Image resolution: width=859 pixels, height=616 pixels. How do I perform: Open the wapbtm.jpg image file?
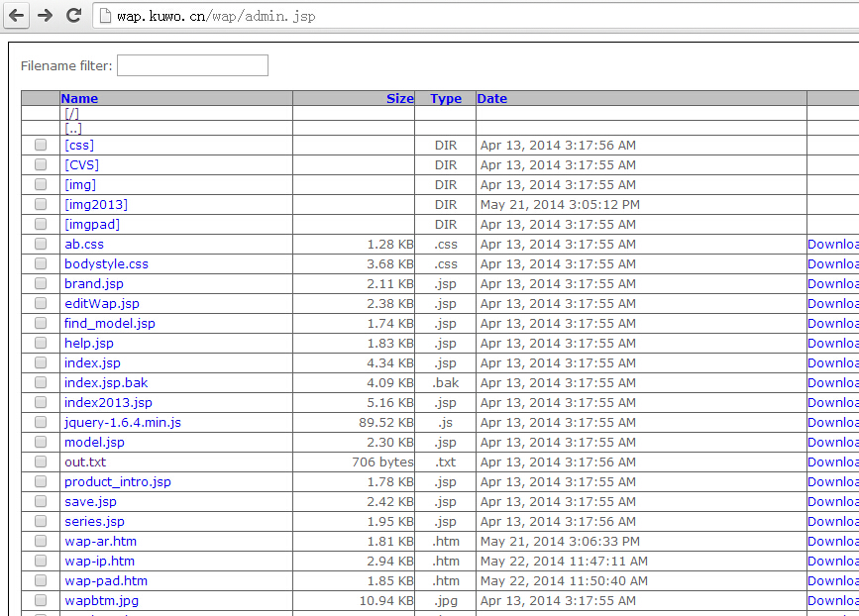[x=101, y=601]
